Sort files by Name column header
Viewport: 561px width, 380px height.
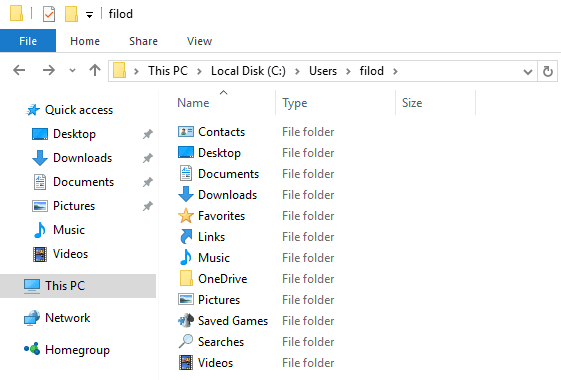point(193,103)
